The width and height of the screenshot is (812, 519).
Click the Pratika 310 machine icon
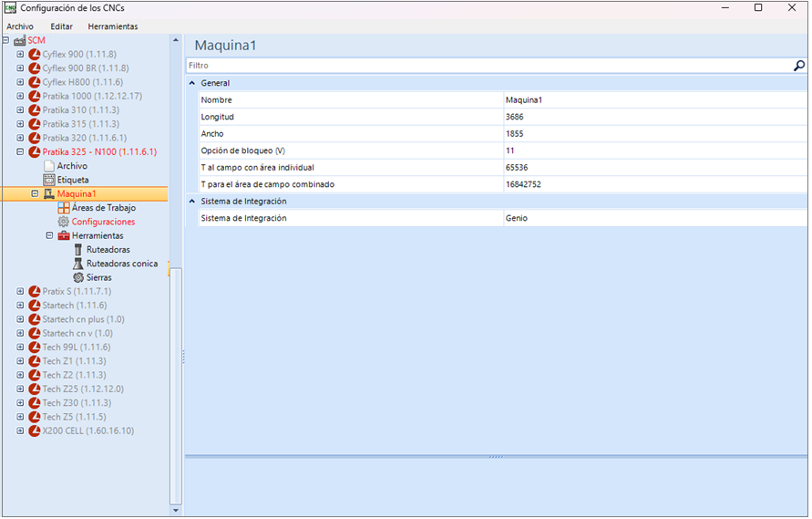tap(35, 110)
